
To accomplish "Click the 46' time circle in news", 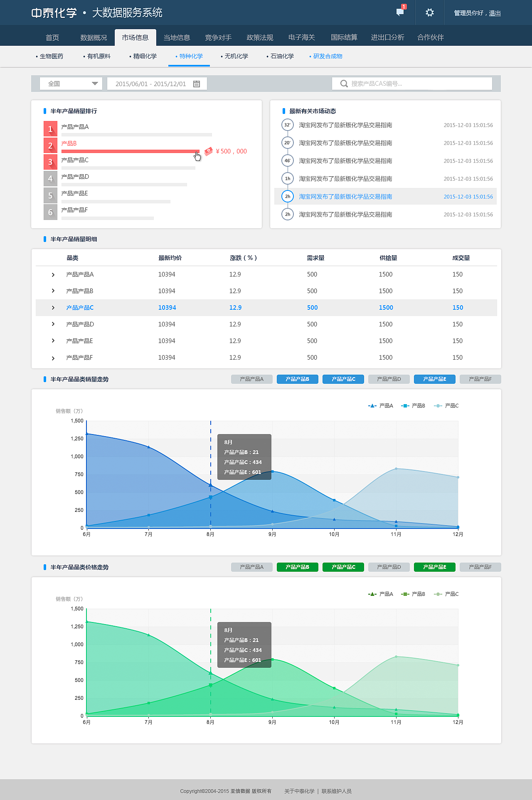I will [287, 160].
